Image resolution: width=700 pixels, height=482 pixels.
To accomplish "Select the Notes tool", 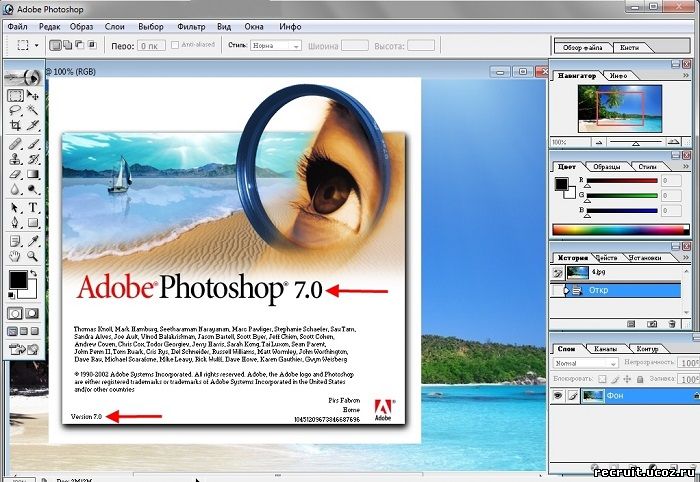I will [x=15, y=241].
